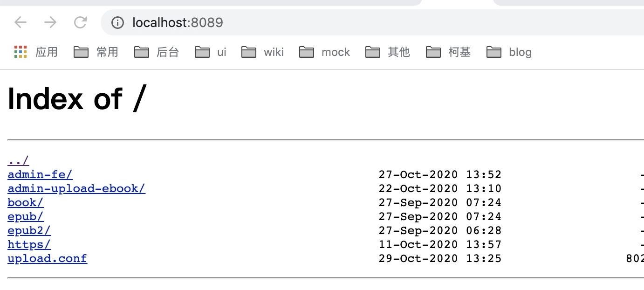Open the blog bookmark folder
Screen dimensions: 644x290
pos(509,52)
